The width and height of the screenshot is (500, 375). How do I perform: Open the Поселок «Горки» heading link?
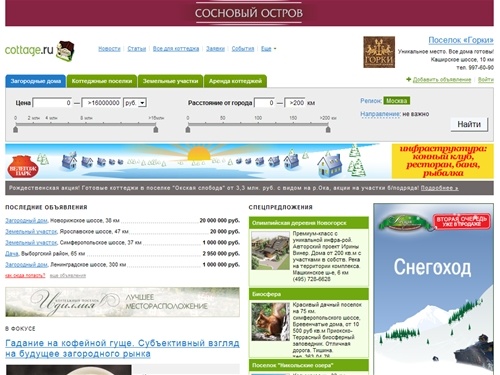point(461,40)
